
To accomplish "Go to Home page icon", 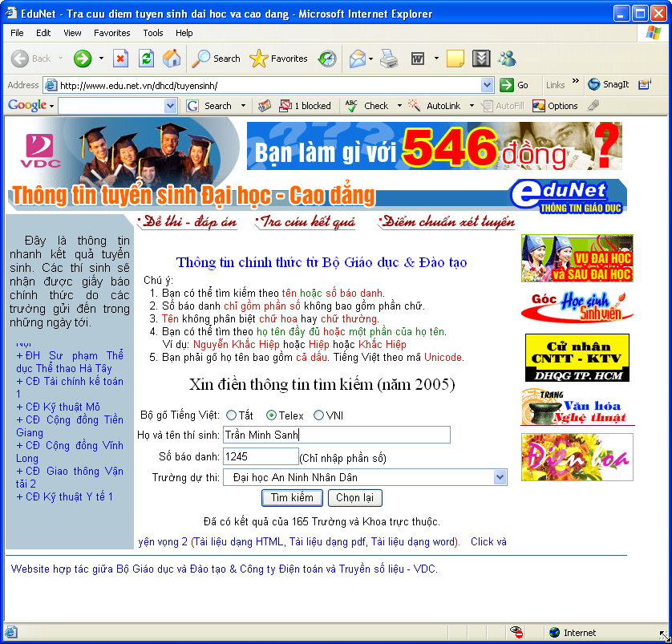I will click(172, 59).
